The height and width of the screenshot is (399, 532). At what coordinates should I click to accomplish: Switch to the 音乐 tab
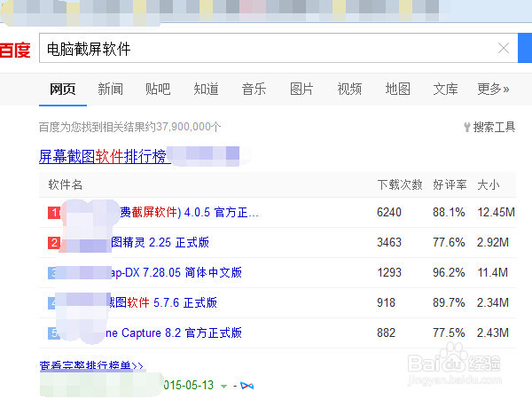coord(254,90)
